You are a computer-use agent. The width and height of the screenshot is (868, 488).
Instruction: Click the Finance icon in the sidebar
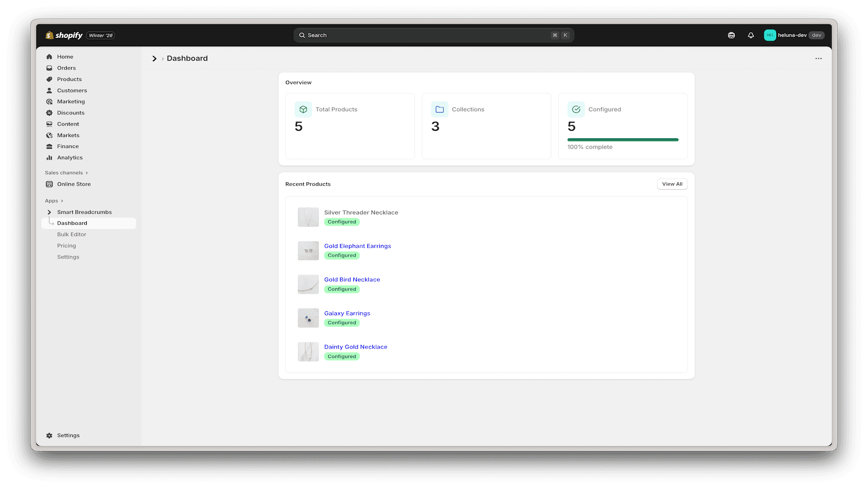click(49, 146)
